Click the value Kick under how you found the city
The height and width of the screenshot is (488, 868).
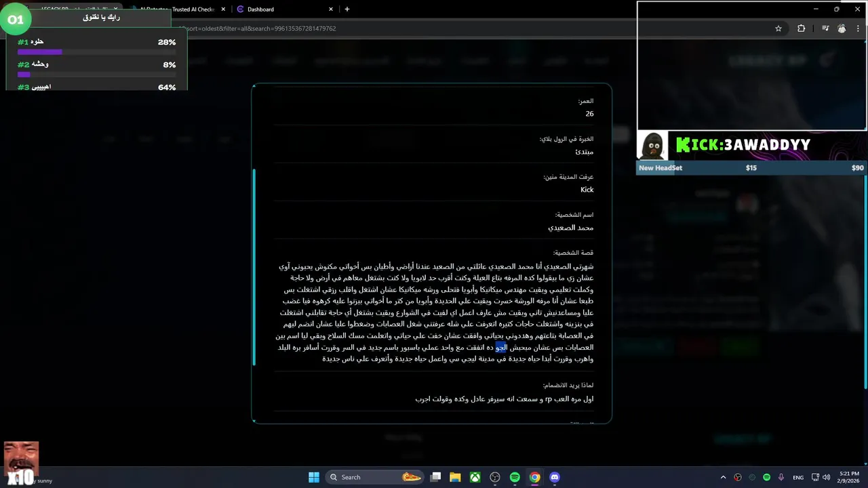click(587, 190)
